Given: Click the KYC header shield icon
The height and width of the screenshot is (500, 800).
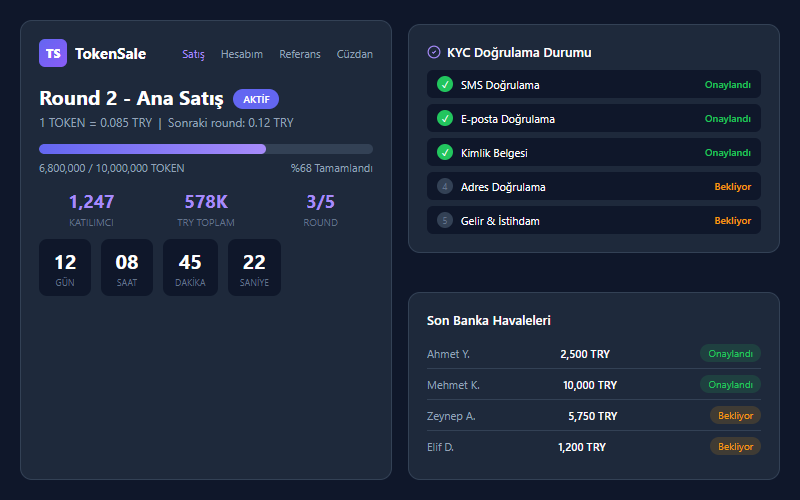Looking at the screenshot, I should 433,52.
